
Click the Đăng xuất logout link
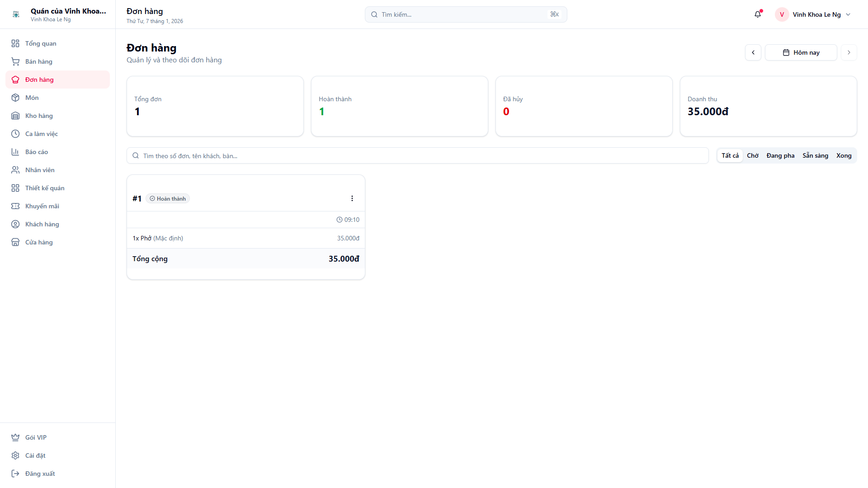(39, 474)
